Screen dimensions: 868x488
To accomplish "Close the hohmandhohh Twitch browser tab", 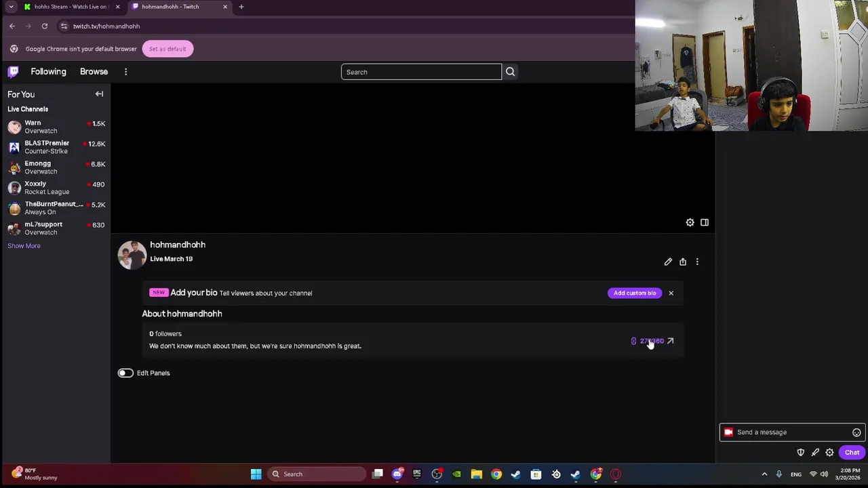I will point(225,7).
